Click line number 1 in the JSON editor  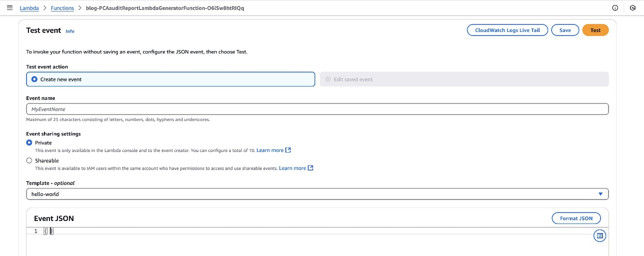tap(35, 231)
